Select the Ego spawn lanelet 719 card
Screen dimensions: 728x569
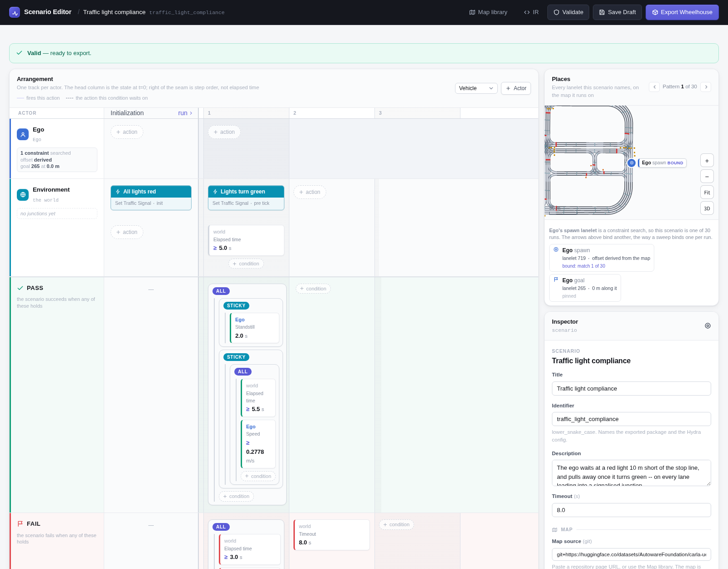[x=602, y=258]
